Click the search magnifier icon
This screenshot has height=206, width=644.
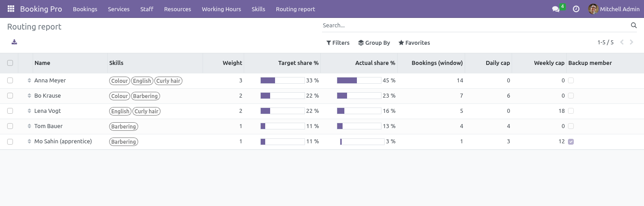634,26
